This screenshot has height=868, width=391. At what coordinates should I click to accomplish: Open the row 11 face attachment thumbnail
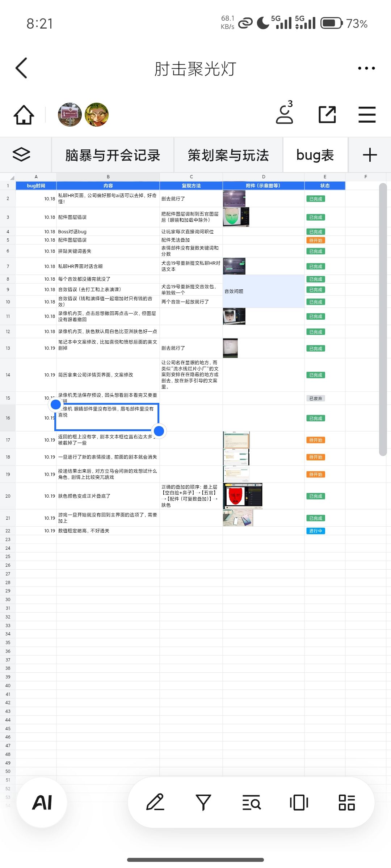point(234,316)
